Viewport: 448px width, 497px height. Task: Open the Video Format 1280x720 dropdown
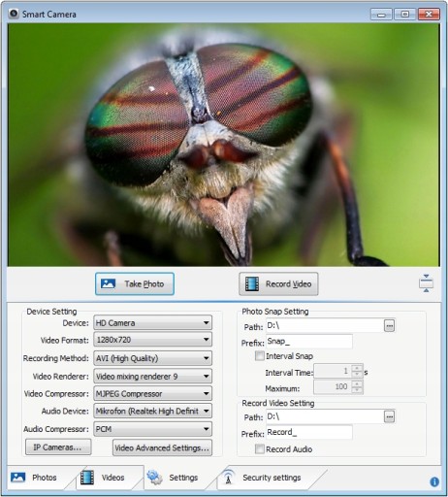152,340
